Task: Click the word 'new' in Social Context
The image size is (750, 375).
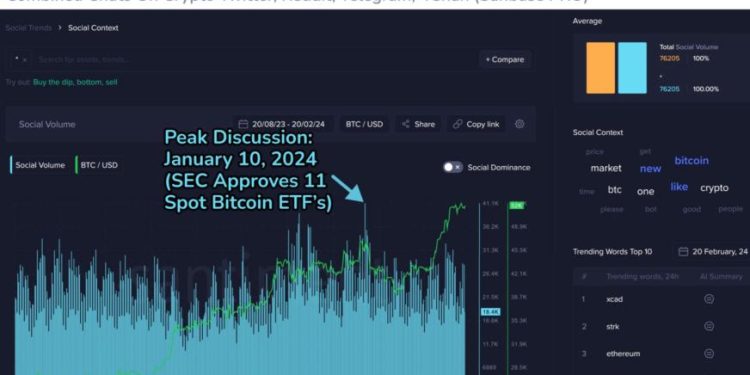Action: [x=651, y=169]
